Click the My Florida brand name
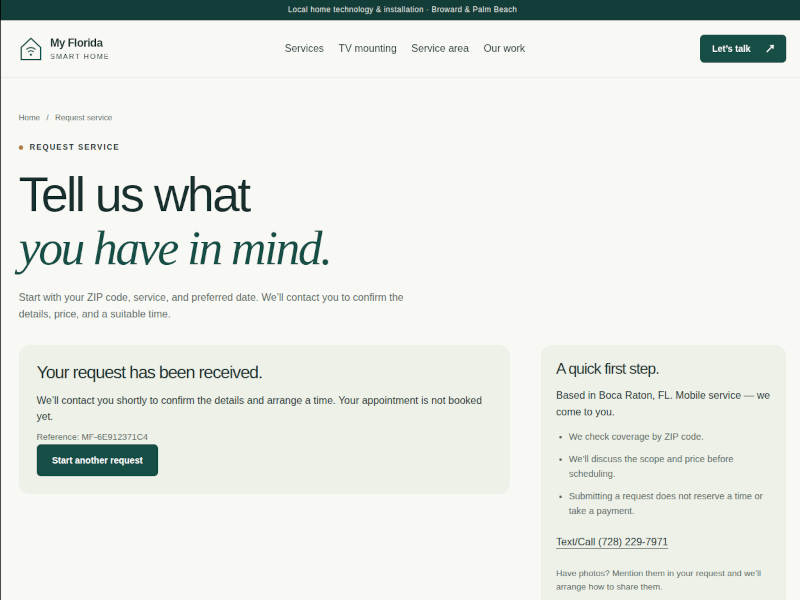800x600 pixels. pyautogui.click(x=77, y=43)
